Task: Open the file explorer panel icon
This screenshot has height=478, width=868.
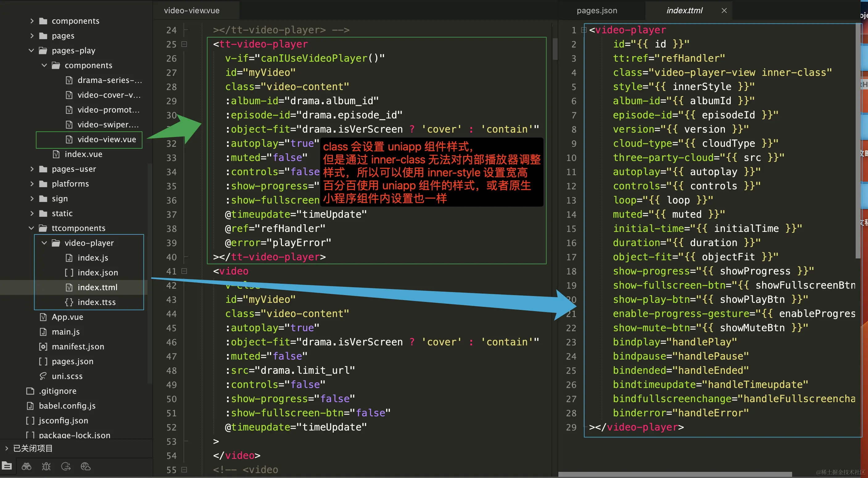Action: point(7,466)
